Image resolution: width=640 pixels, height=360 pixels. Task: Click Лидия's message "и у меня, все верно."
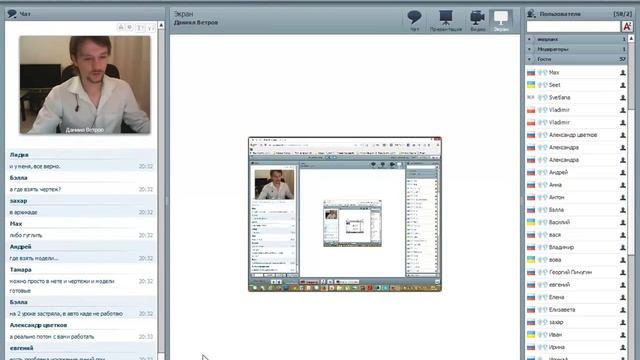pyautogui.click(x=35, y=167)
